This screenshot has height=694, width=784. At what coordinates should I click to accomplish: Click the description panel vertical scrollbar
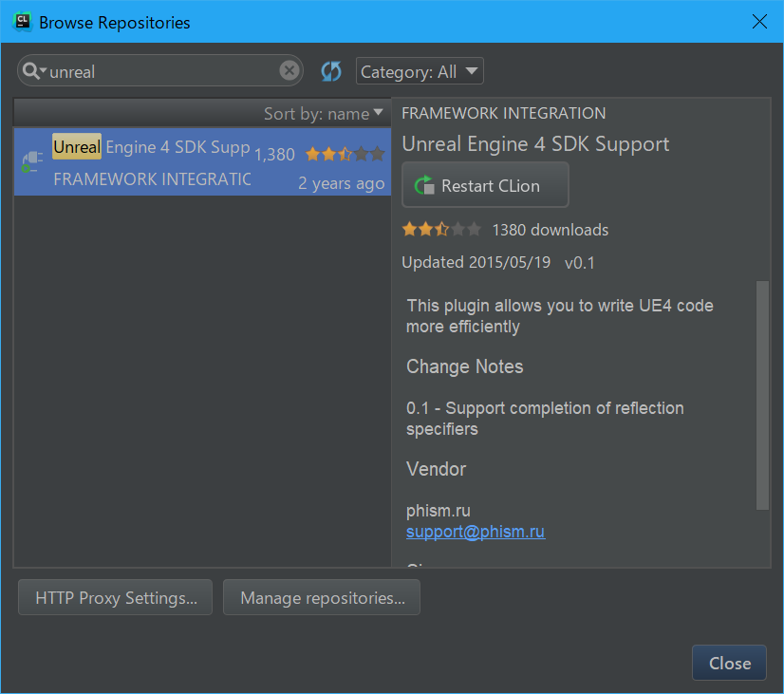(x=762, y=395)
